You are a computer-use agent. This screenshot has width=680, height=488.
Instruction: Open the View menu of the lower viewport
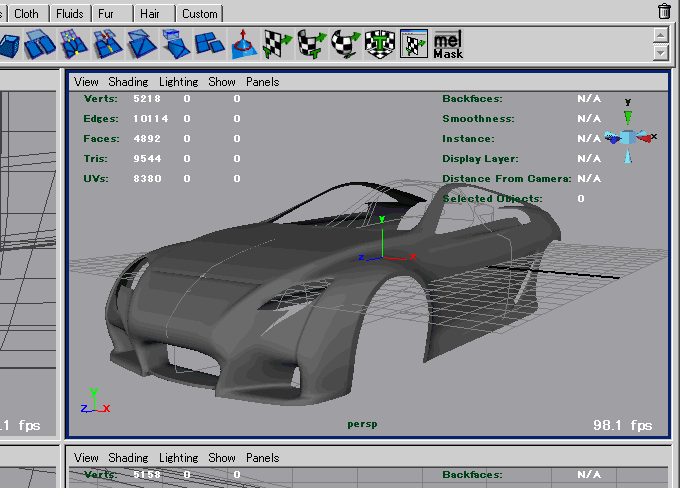point(86,458)
